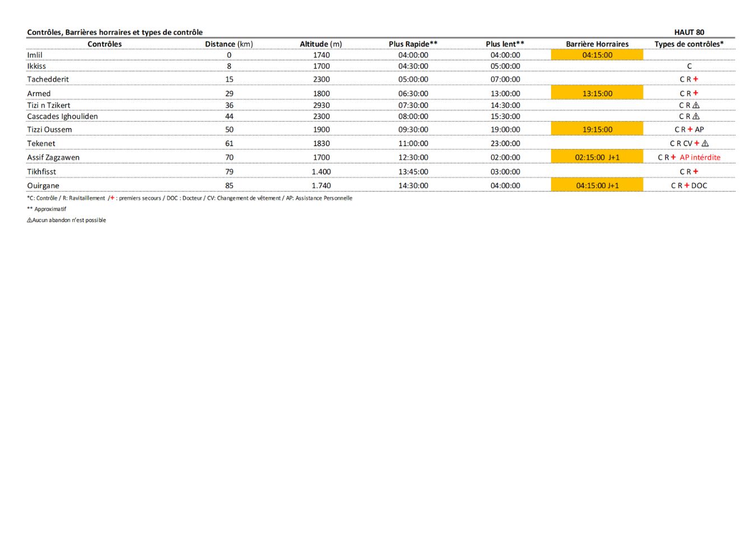756x560 pixels.
Task: Click the 2930 altitude value
Action: coord(321,105)
